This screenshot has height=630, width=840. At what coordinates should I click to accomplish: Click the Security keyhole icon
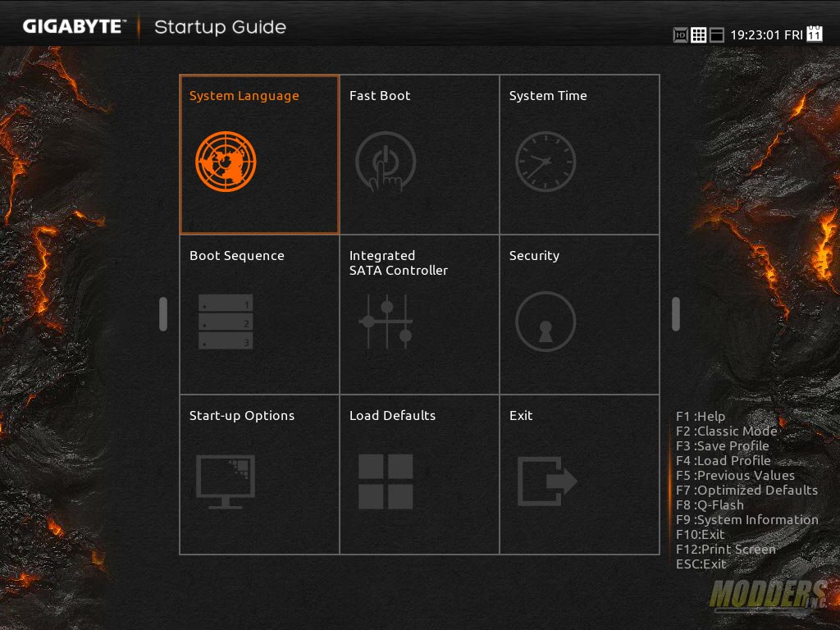(x=546, y=322)
